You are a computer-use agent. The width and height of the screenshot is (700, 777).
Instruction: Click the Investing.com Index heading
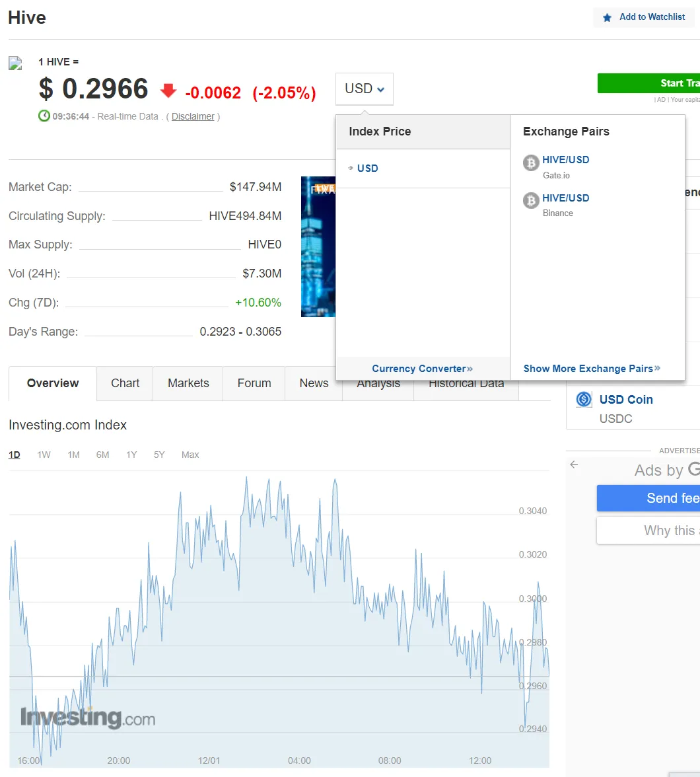(67, 425)
